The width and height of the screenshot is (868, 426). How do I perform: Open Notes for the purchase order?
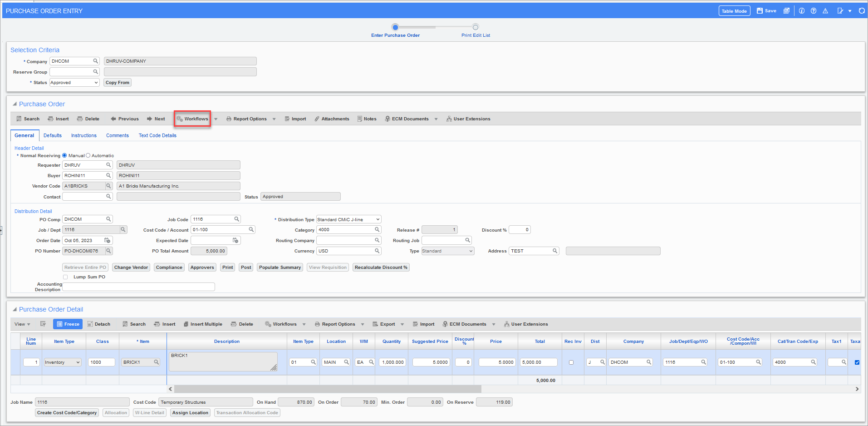click(367, 119)
